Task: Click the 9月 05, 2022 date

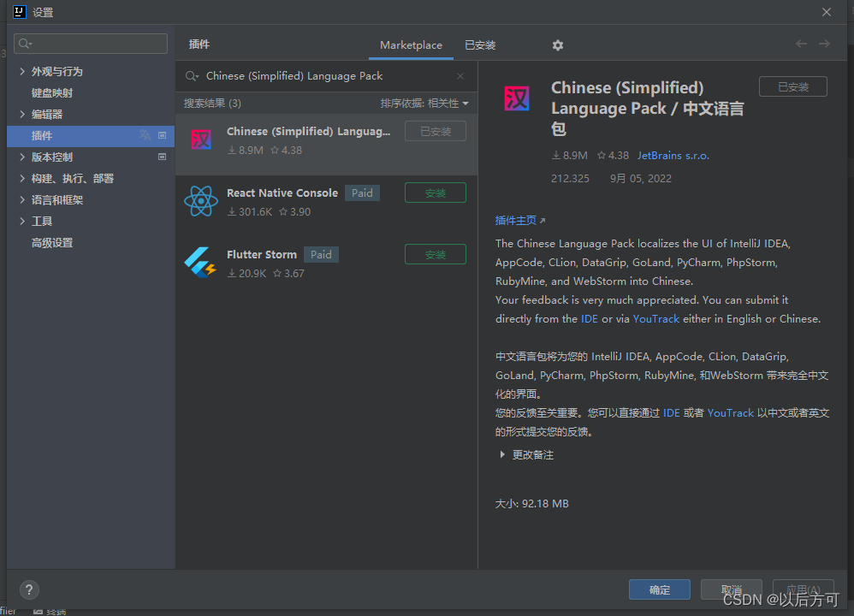Action: [x=640, y=179]
